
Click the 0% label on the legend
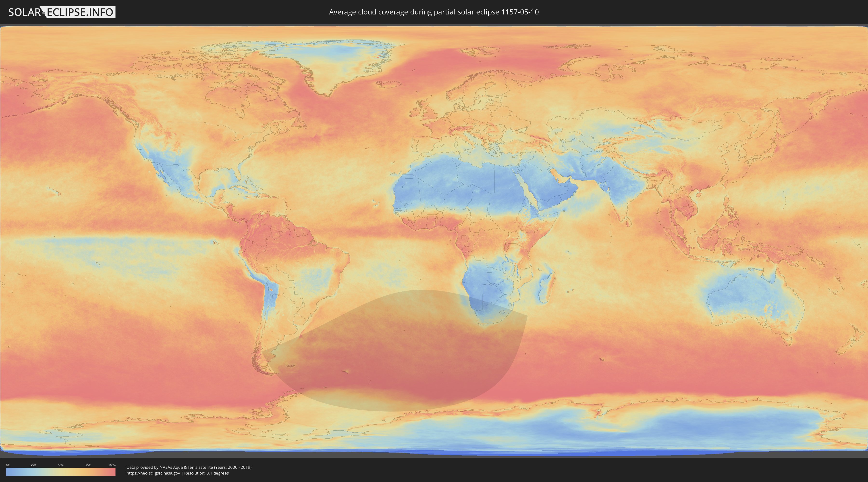pyautogui.click(x=8, y=465)
